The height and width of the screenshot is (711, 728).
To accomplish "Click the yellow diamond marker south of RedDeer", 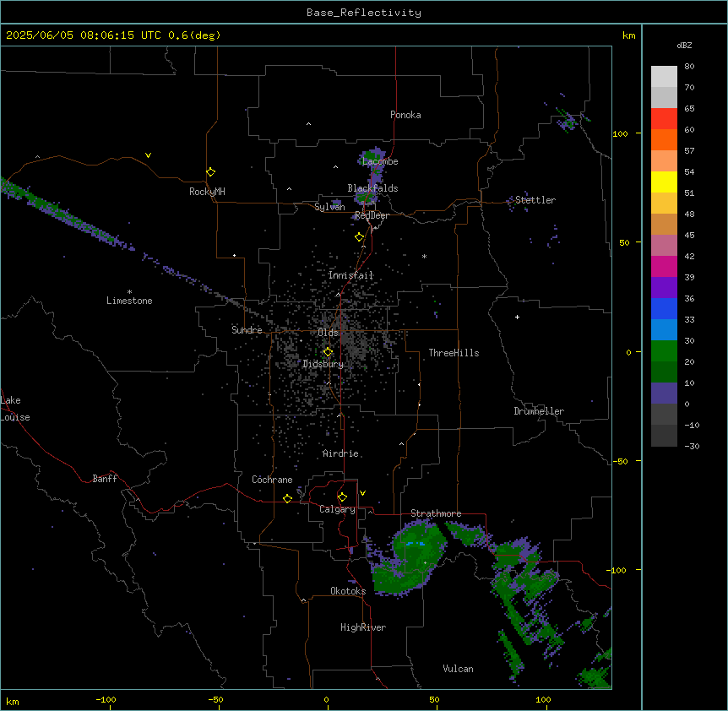I will pyautogui.click(x=359, y=237).
